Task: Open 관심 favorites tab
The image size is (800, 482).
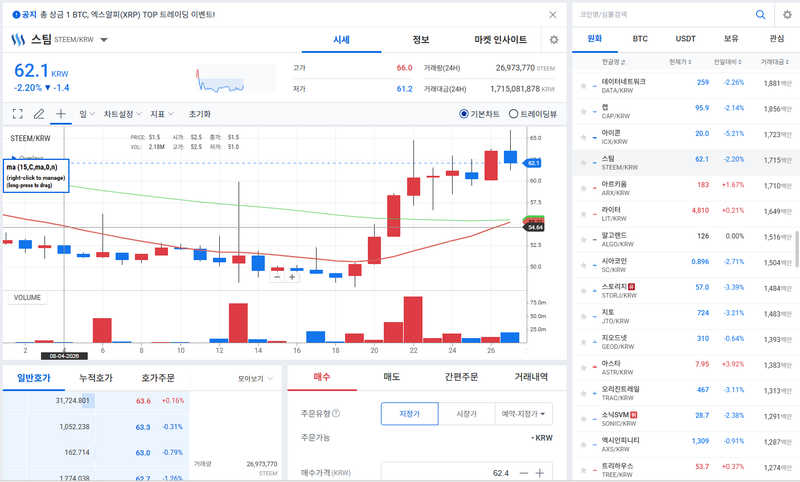Action: (777, 39)
